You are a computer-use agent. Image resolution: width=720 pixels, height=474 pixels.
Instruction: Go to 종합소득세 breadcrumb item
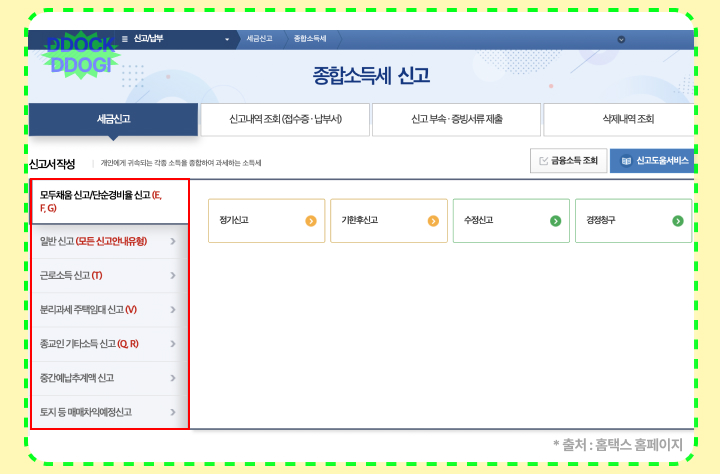(310, 39)
